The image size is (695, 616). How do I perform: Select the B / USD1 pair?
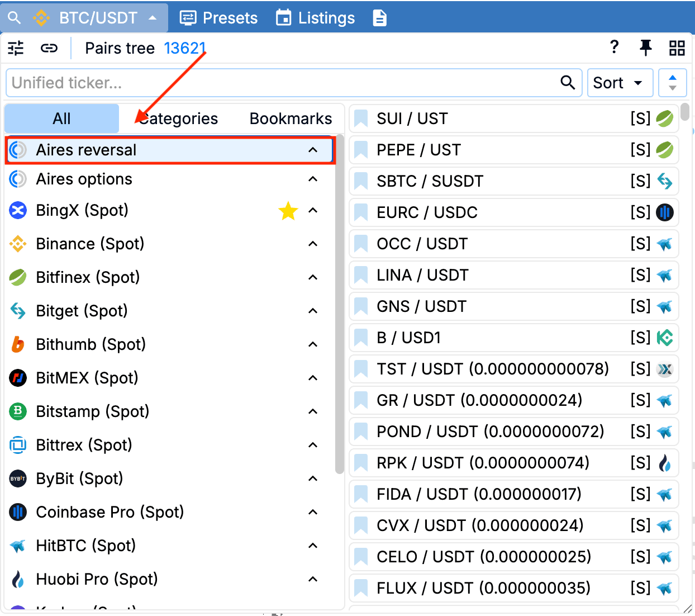coord(514,338)
